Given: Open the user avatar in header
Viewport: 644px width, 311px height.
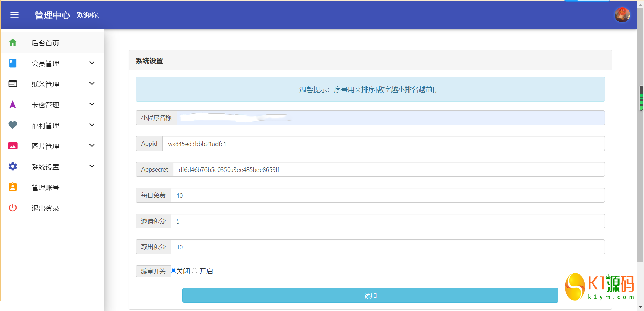Looking at the screenshot, I should click(x=622, y=15).
